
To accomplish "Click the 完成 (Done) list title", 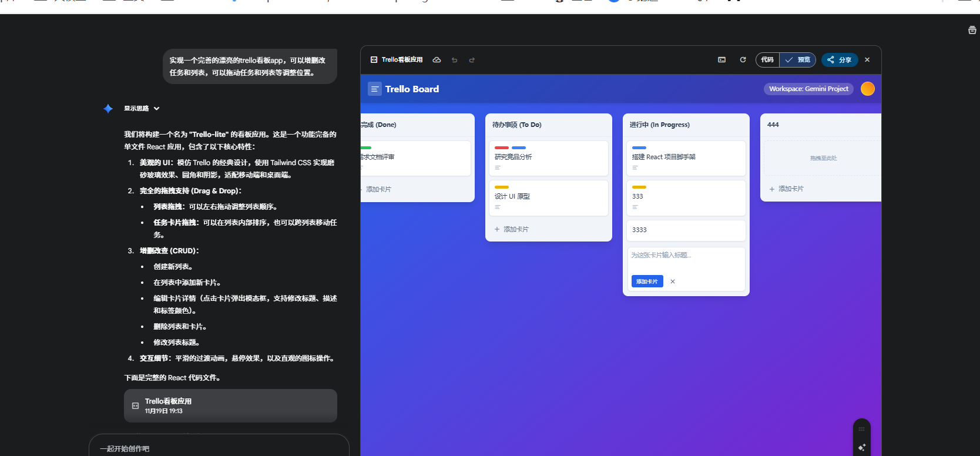I will pos(378,125).
